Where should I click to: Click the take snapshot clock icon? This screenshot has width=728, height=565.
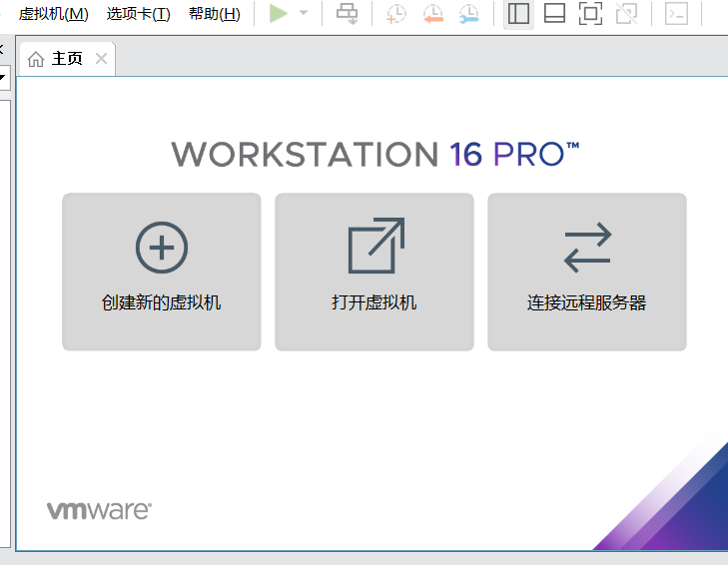point(395,14)
